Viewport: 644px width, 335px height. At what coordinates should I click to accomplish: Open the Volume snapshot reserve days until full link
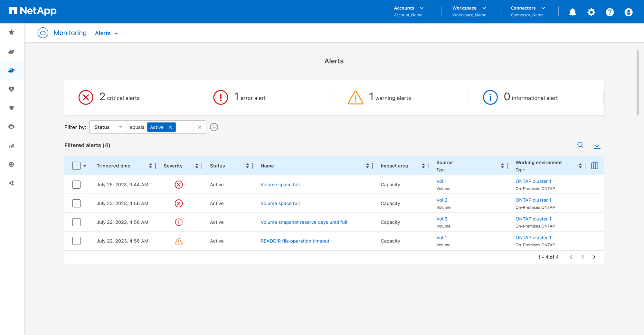[304, 222]
